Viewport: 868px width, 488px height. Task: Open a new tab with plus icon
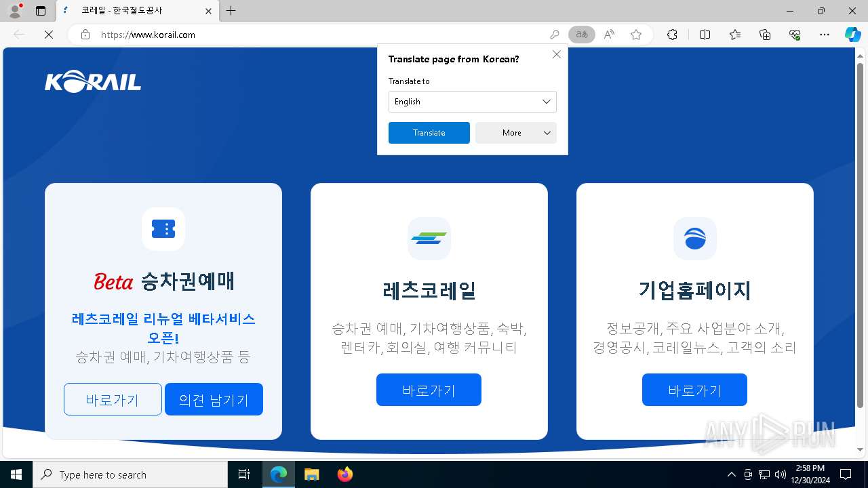tap(231, 11)
